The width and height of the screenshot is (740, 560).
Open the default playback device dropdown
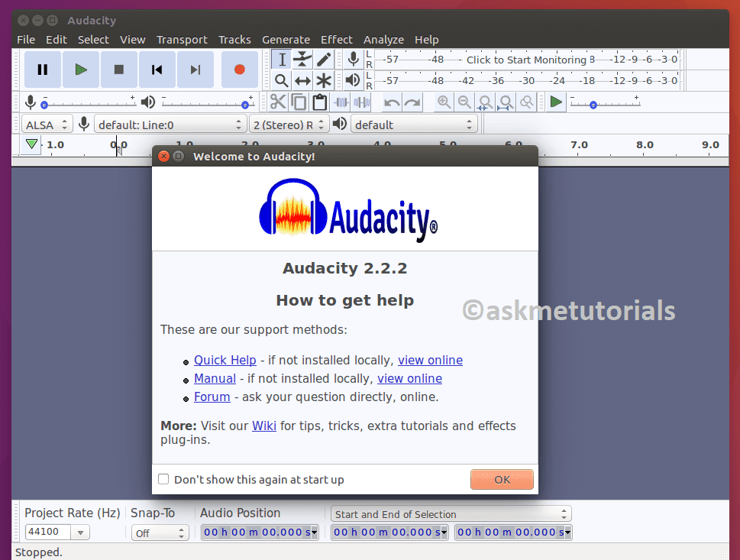click(x=414, y=125)
